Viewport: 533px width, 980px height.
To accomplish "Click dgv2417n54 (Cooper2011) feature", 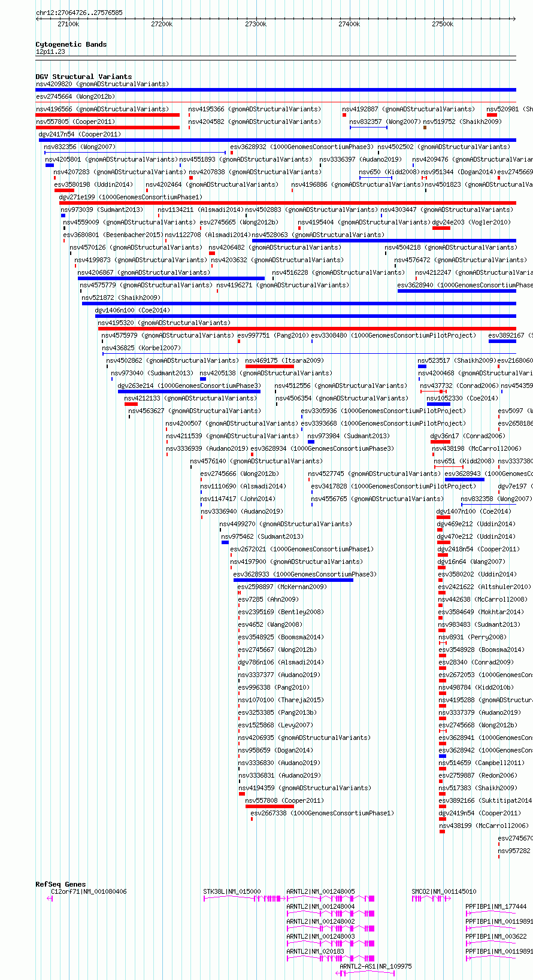I will coord(277,140).
